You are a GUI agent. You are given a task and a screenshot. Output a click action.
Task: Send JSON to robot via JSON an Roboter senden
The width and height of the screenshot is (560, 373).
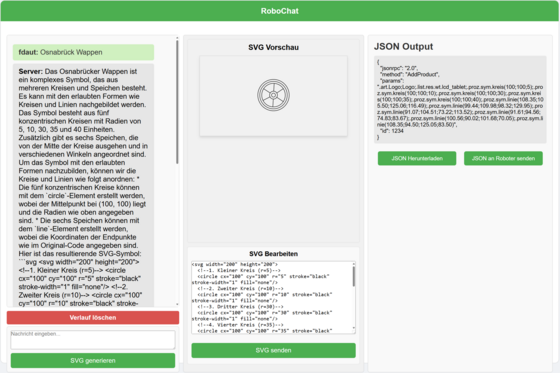click(x=503, y=158)
